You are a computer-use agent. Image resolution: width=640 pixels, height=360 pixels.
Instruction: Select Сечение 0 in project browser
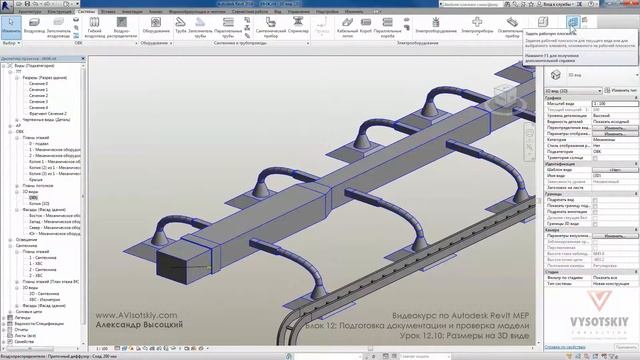(38, 84)
